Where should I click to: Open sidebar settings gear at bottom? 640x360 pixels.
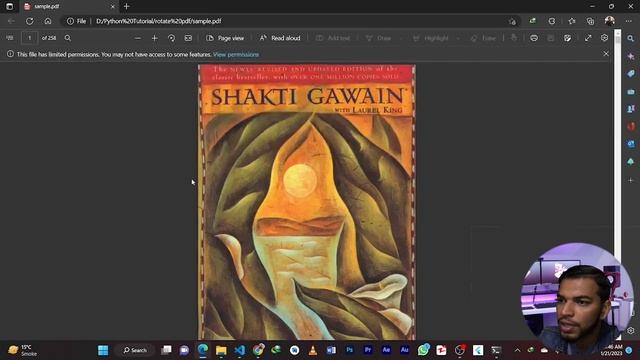coord(631,330)
